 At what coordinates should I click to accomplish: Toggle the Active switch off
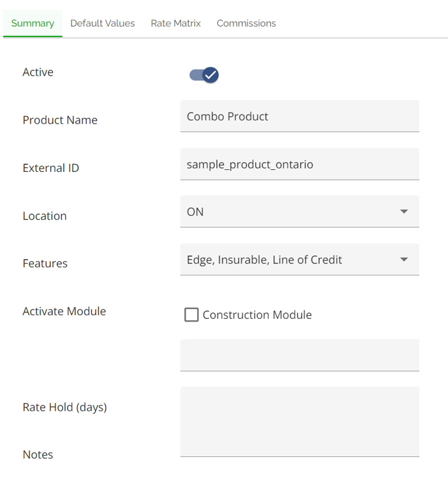[x=204, y=75]
